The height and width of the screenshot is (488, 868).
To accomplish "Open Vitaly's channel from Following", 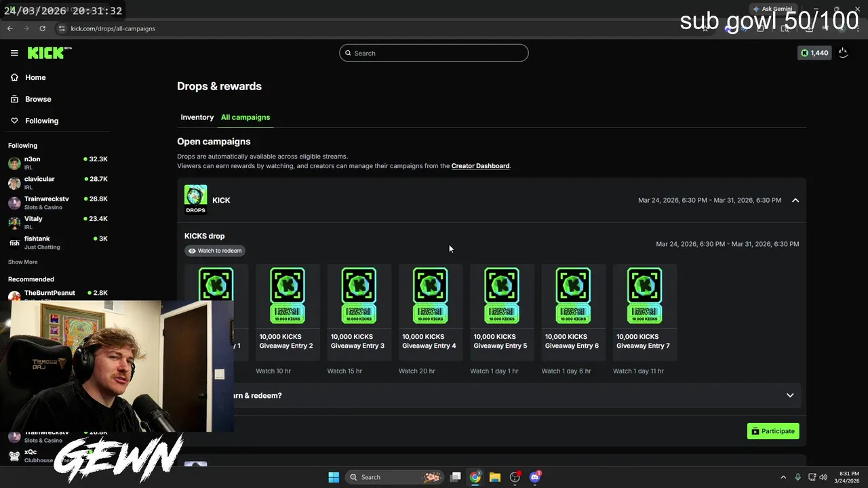I will [58, 222].
